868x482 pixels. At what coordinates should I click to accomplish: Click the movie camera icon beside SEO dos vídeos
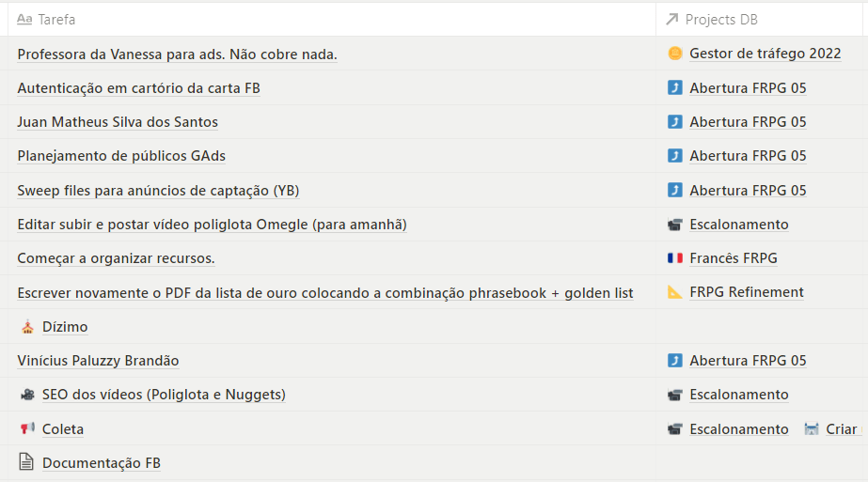[x=26, y=395]
